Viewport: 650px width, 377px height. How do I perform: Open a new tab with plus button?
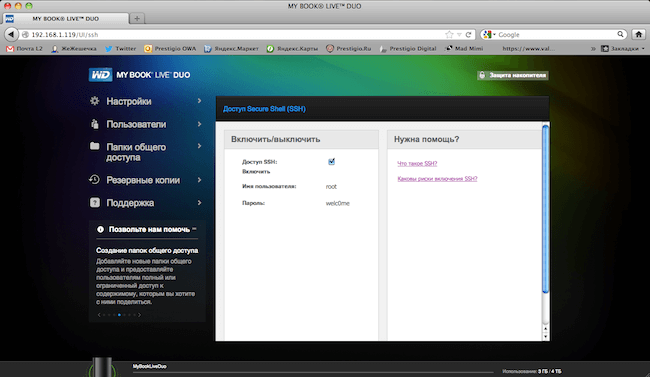tap(137, 18)
